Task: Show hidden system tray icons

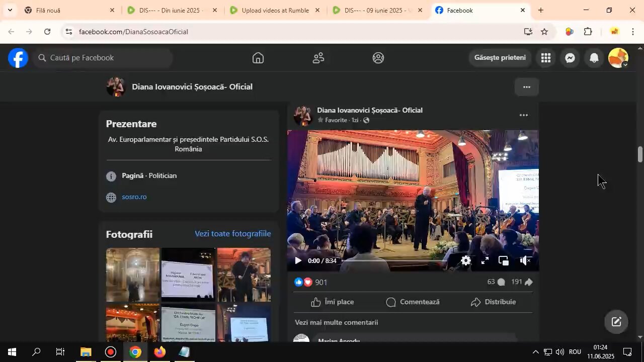Action: pos(535,352)
